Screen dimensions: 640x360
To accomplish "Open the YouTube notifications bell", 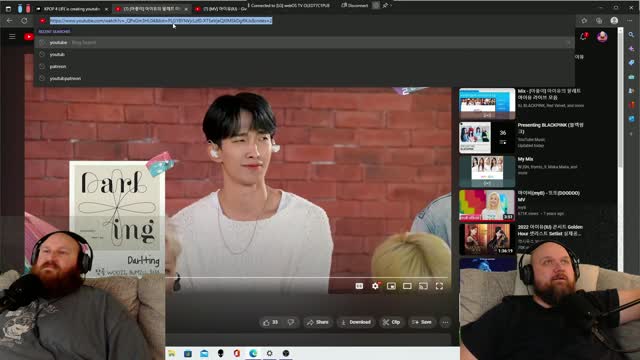I will pyautogui.click(x=583, y=37).
